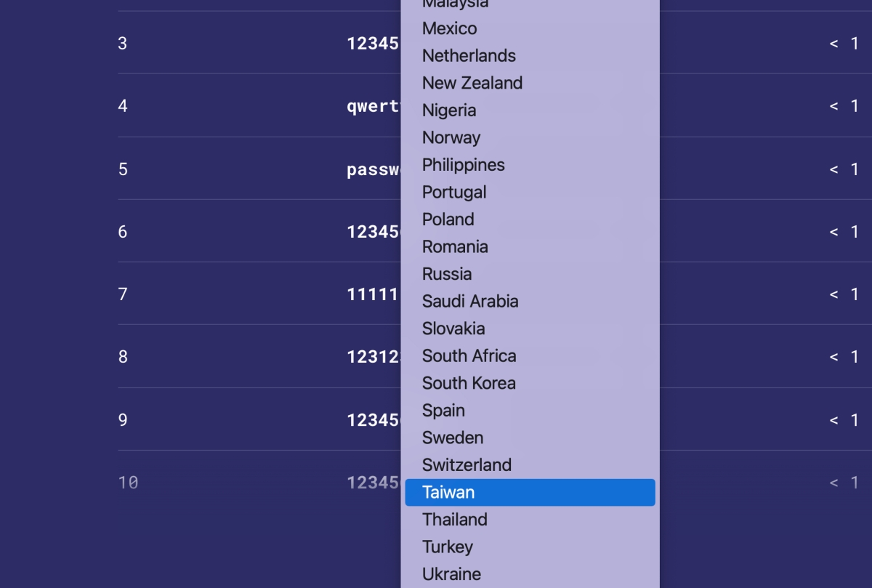Pick New Zealand option
872x588 pixels.
(x=472, y=83)
